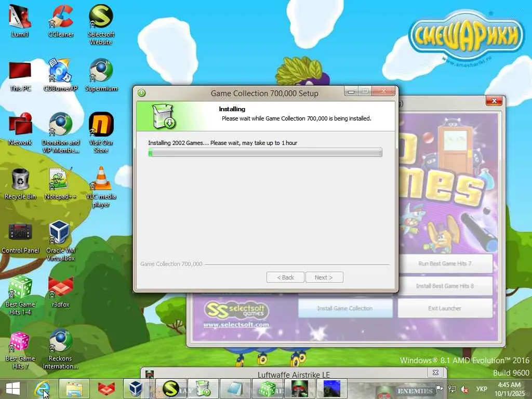Open Internet Explorer in taskbar
The image size is (532, 399).
43,389
